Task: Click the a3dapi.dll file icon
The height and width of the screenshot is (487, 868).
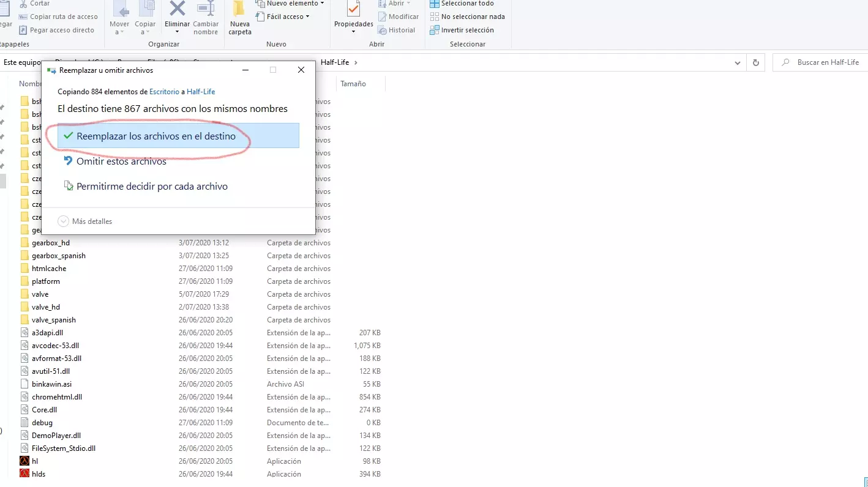Action: click(24, 333)
